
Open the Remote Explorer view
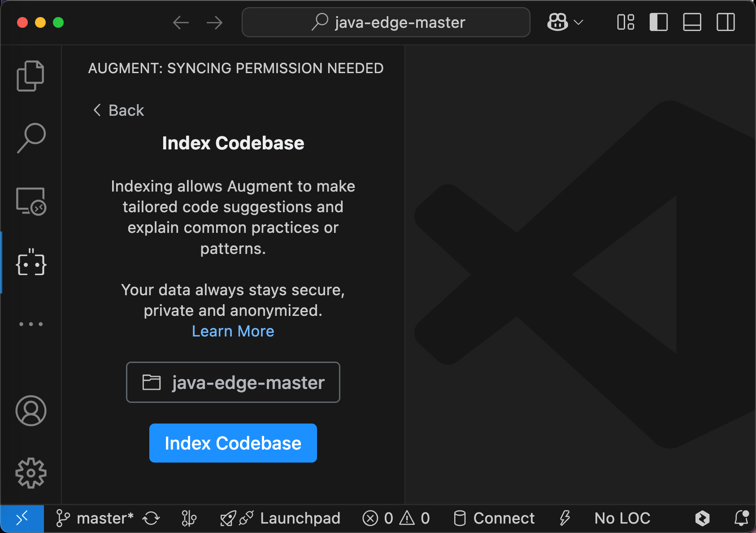[x=30, y=201]
